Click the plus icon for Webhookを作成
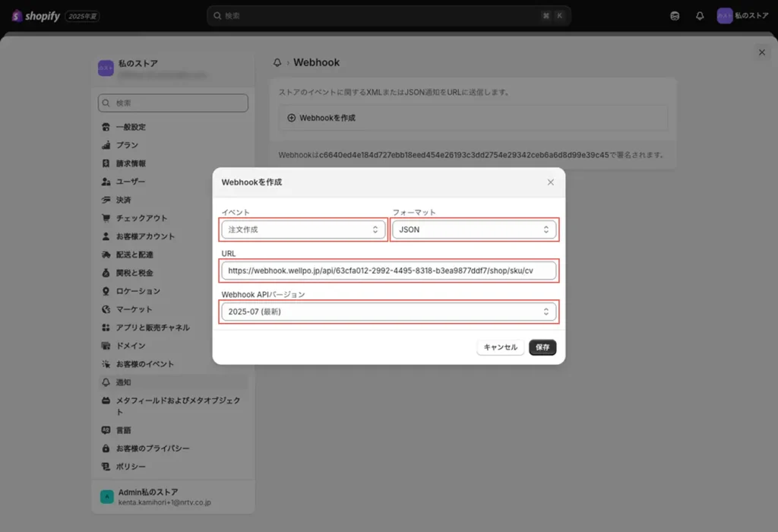The width and height of the screenshot is (778, 532). click(x=291, y=118)
